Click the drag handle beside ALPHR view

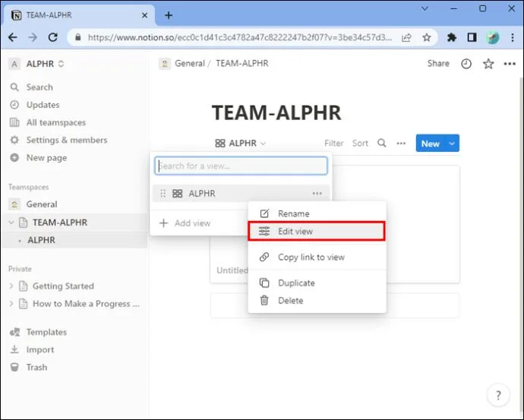click(x=163, y=194)
